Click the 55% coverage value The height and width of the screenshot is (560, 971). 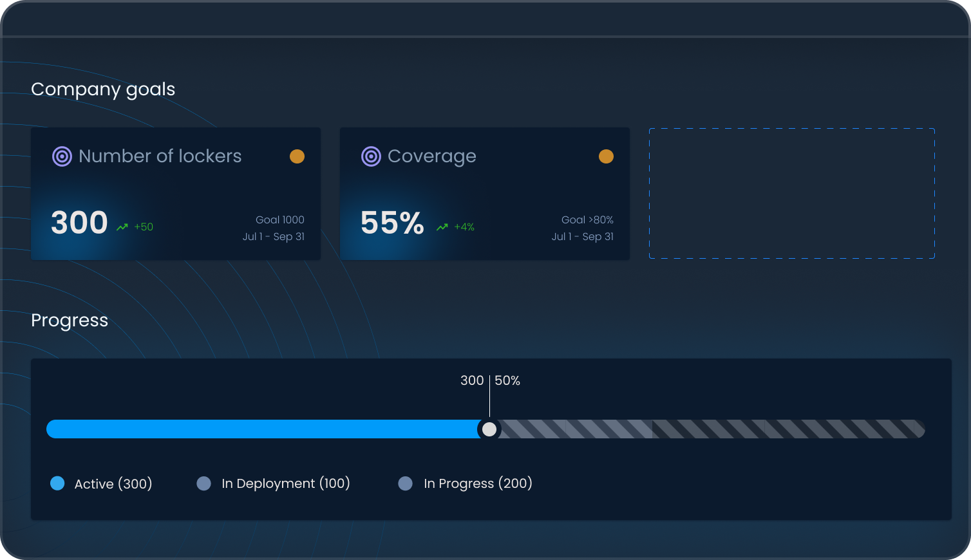coord(392,223)
